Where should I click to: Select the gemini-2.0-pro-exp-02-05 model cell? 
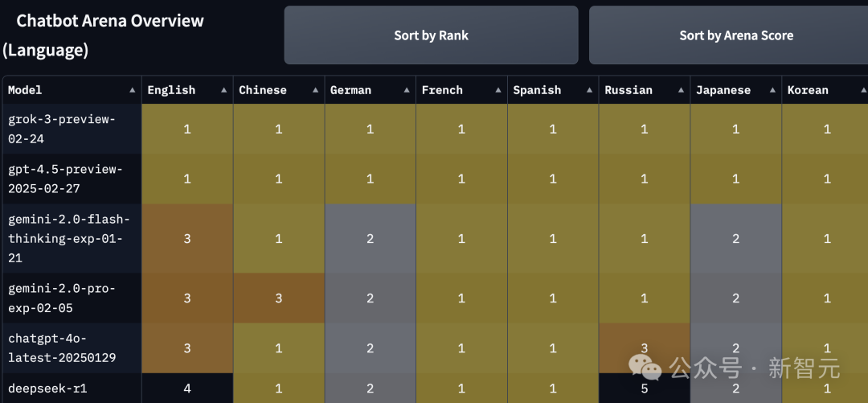pos(72,298)
